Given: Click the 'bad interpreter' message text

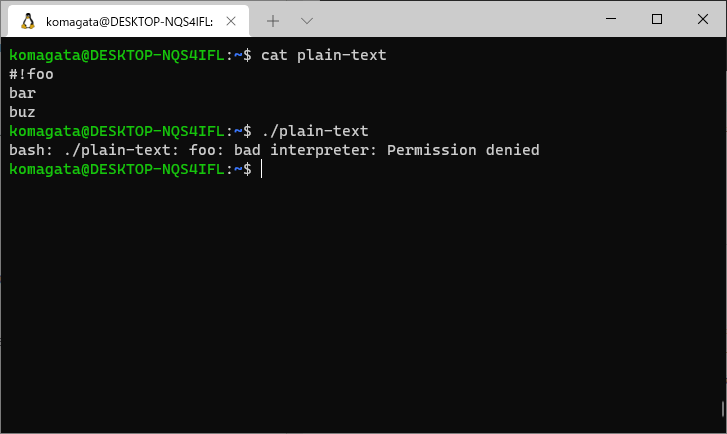Looking at the screenshot, I should (305, 150).
